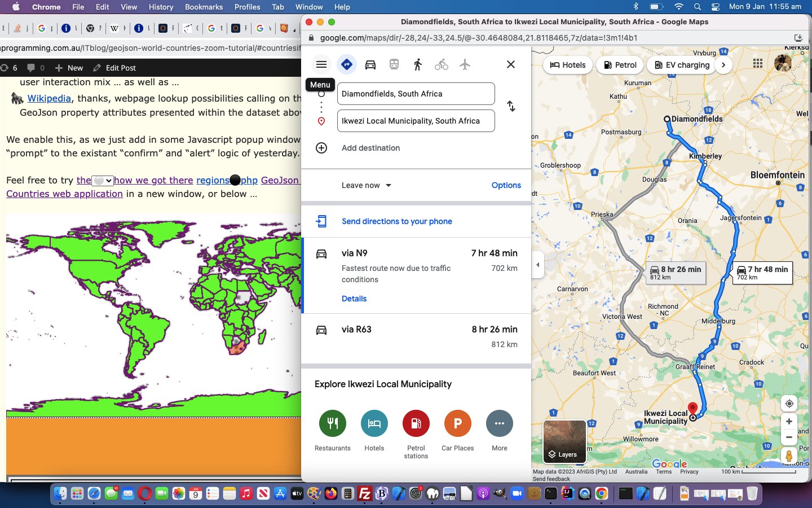Click the 7 hr 48 min route label
Viewport: 812px width, 508px height.
tap(762, 273)
